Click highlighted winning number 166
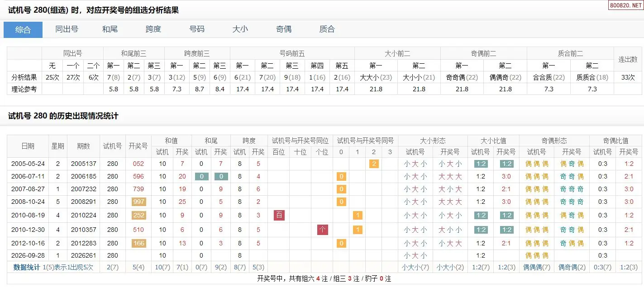Screen dimensions: 644x287 pos(138,243)
